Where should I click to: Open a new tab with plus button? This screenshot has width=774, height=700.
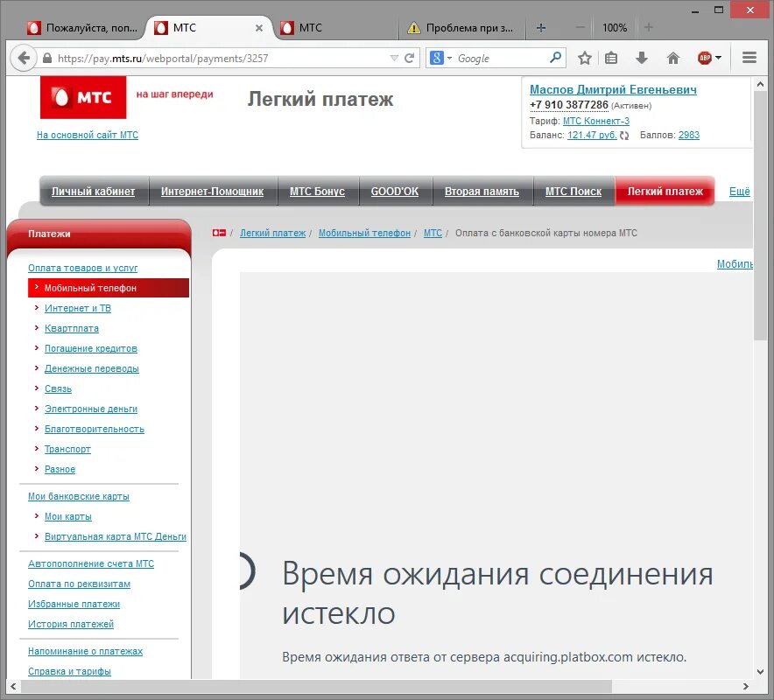(541, 28)
